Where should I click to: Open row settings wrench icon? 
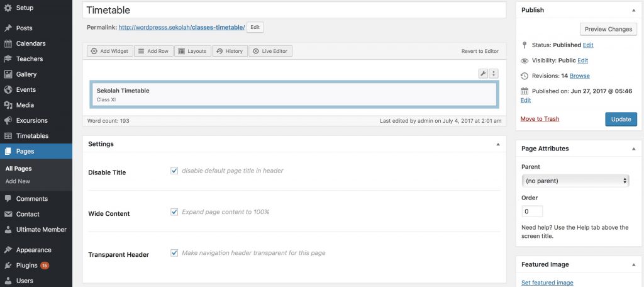pos(483,74)
